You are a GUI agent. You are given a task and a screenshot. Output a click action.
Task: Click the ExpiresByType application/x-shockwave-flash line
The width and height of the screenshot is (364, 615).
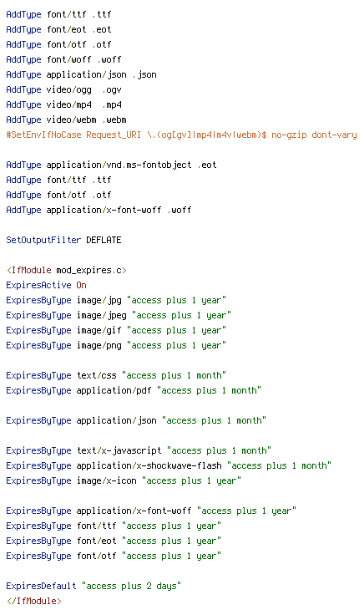169,465
